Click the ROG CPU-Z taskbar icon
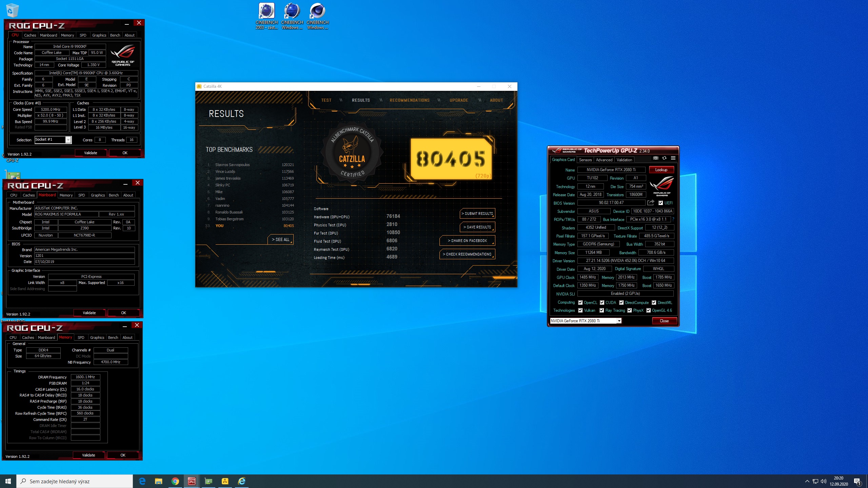Screen dimensions: 868x488 (192, 481)
